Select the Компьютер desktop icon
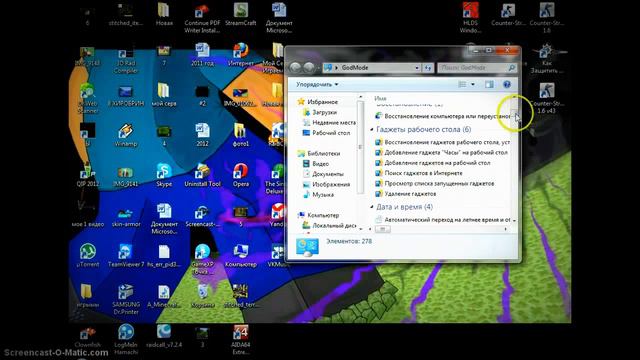 (241, 256)
